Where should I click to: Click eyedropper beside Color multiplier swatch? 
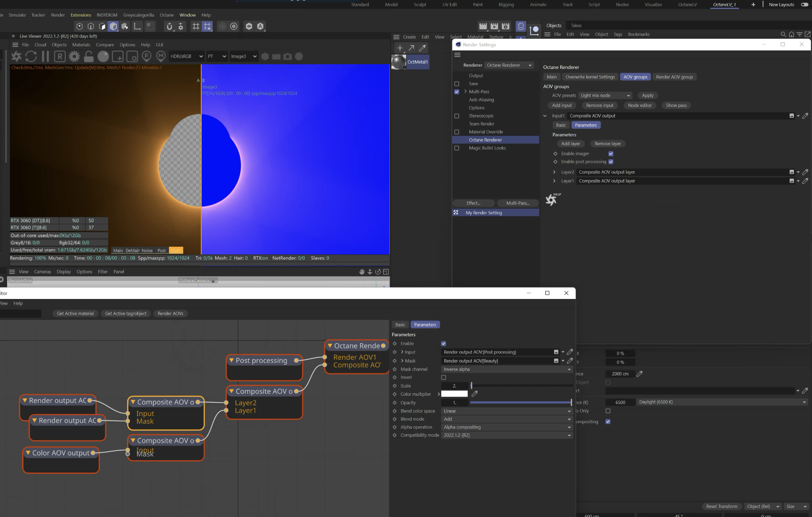pos(474,394)
